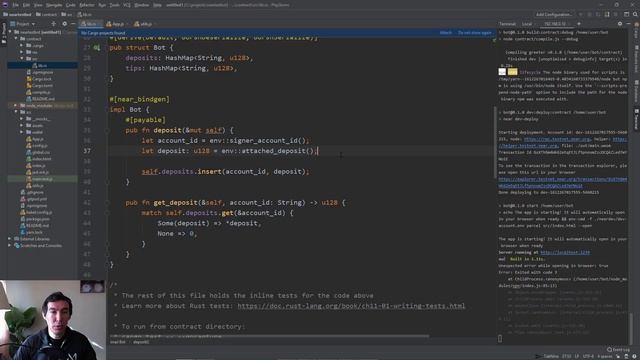640x360 pixels.
Task: Open the File menu
Action: point(16,5)
